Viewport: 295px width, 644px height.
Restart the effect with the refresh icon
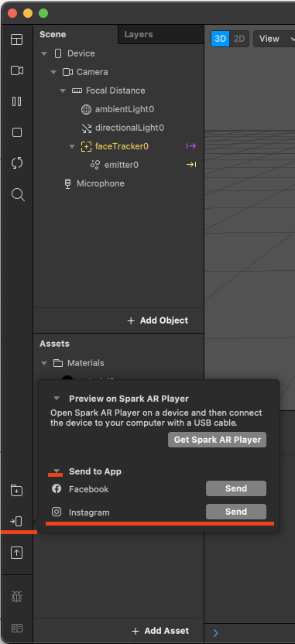click(x=17, y=163)
